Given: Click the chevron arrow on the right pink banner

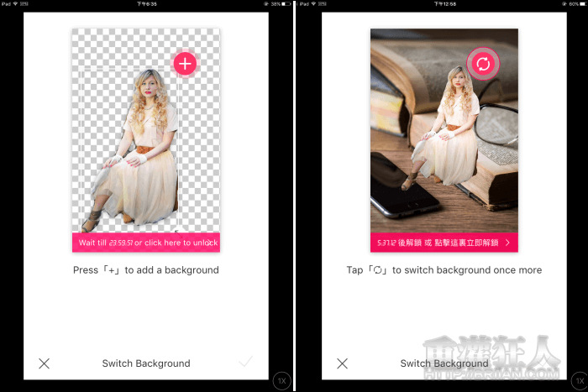Looking at the screenshot, I should click(x=507, y=243).
